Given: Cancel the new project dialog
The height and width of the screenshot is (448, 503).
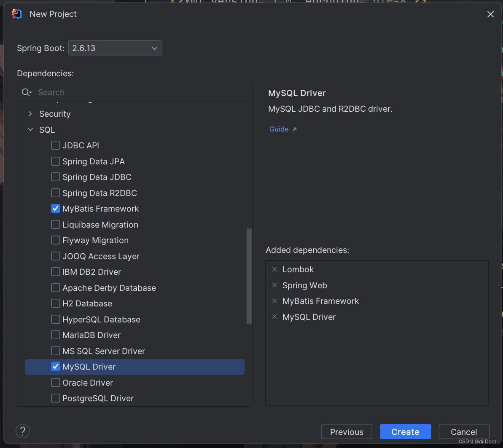Looking at the screenshot, I should pyautogui.click(x=464, y=432).
